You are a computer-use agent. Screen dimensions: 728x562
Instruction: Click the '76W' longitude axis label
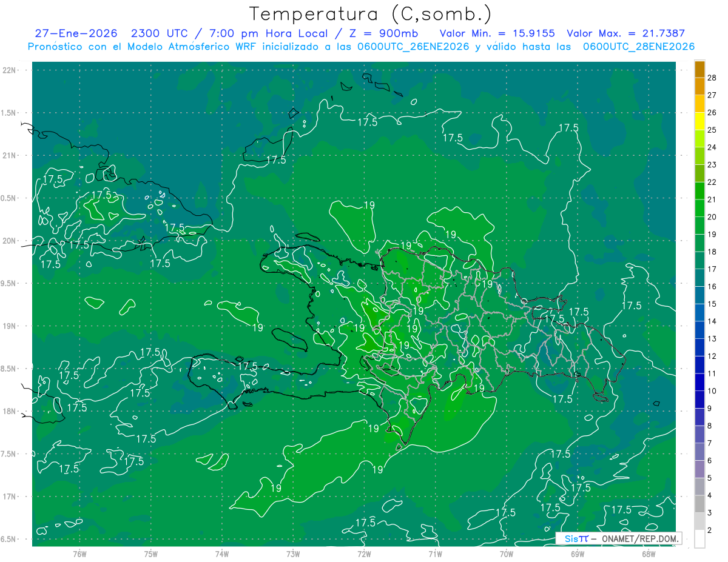tap(79, 554)
